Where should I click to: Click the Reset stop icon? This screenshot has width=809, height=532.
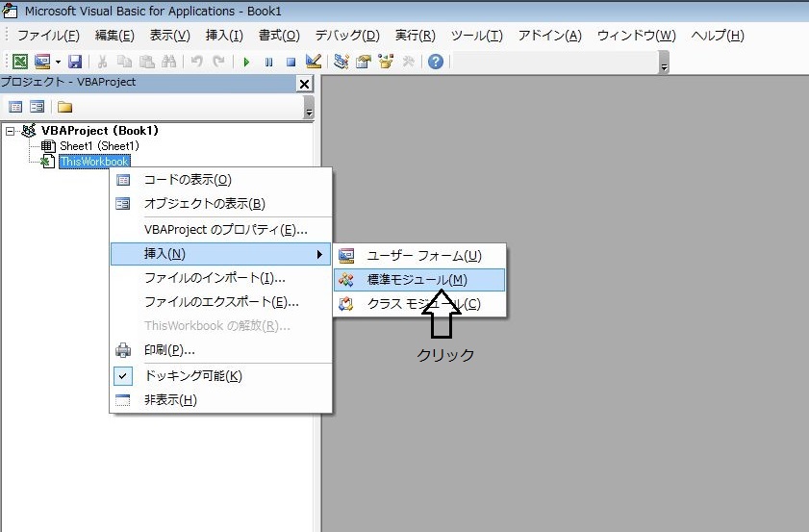click(291, 62)
